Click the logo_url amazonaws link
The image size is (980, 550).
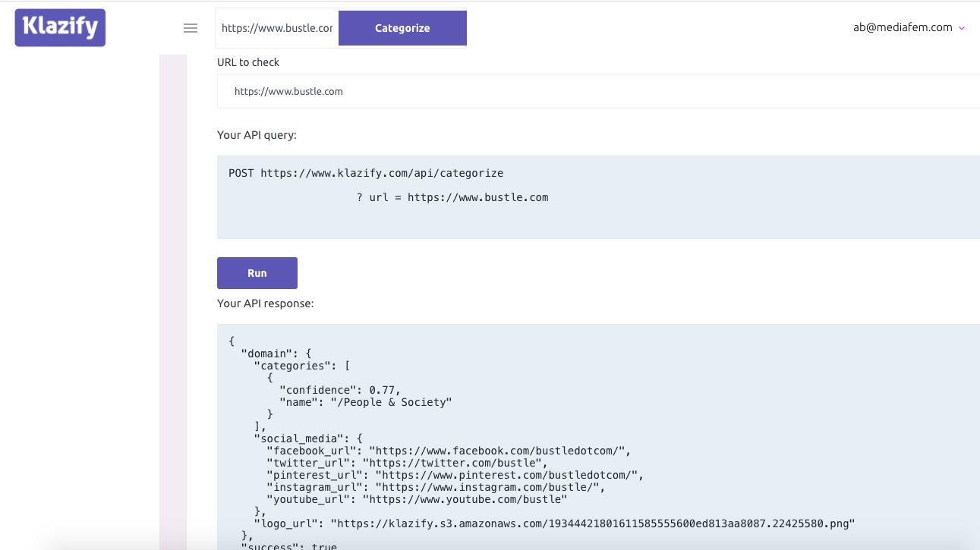(597, 523)
